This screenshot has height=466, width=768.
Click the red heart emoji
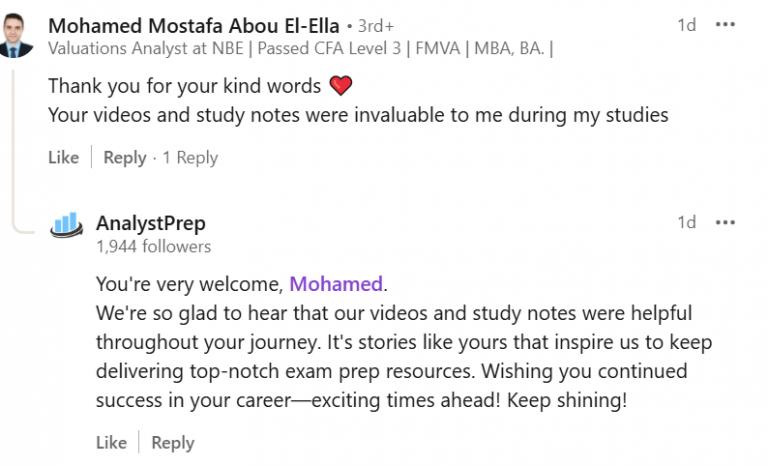pos(340,87)
